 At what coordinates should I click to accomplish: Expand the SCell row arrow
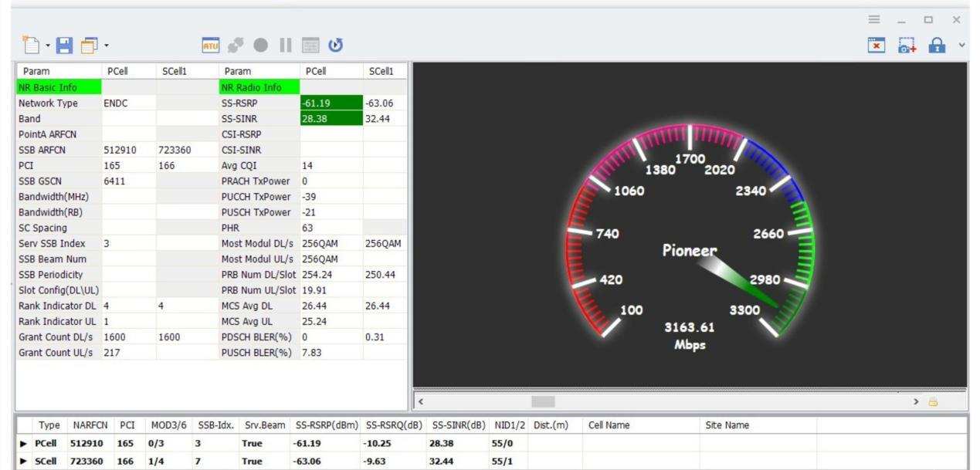[x=23, y=462]
